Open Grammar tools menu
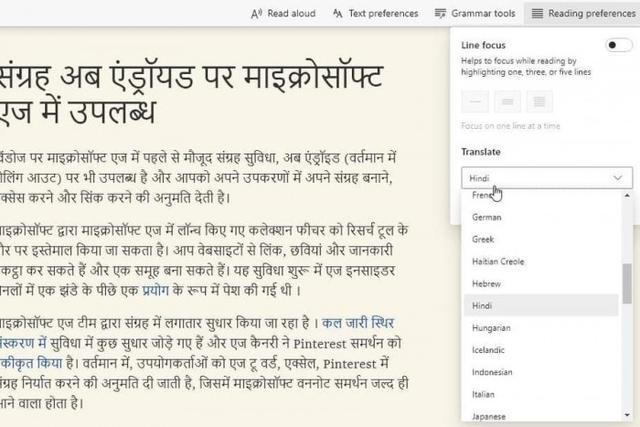The height and width of the screenshot is (427, 640). [475, 13]
